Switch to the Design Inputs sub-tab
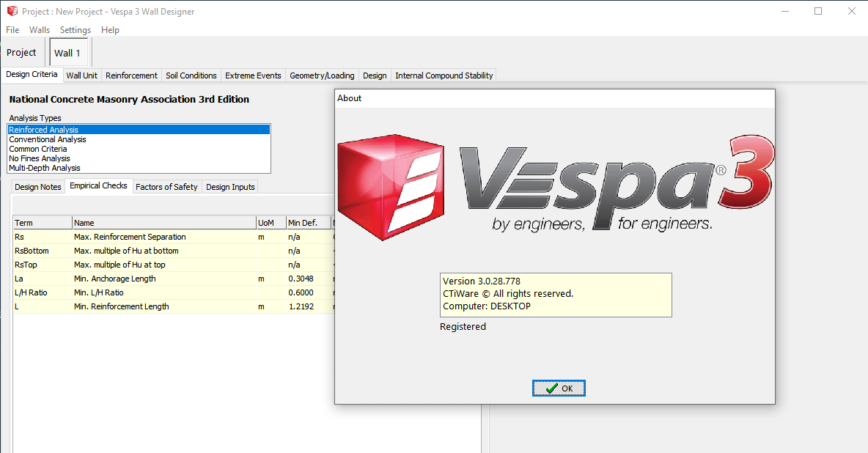 click(230, 187)
